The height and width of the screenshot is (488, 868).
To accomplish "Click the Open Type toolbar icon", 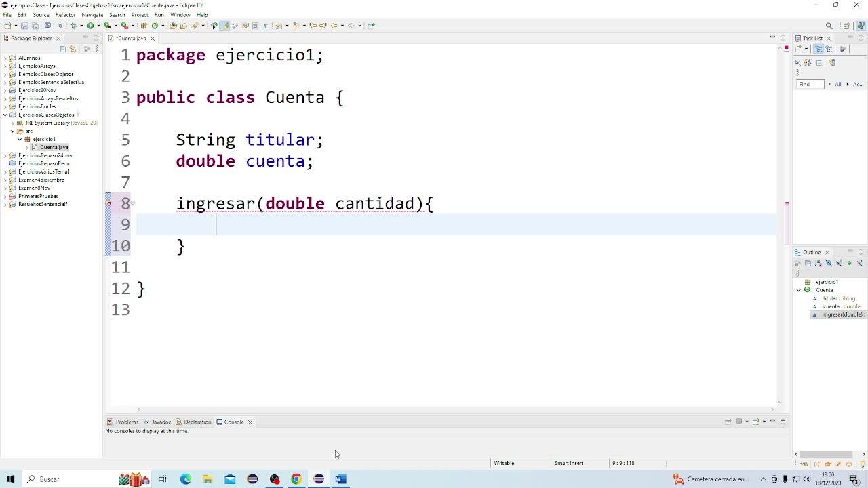I will [x=173, y=26].
